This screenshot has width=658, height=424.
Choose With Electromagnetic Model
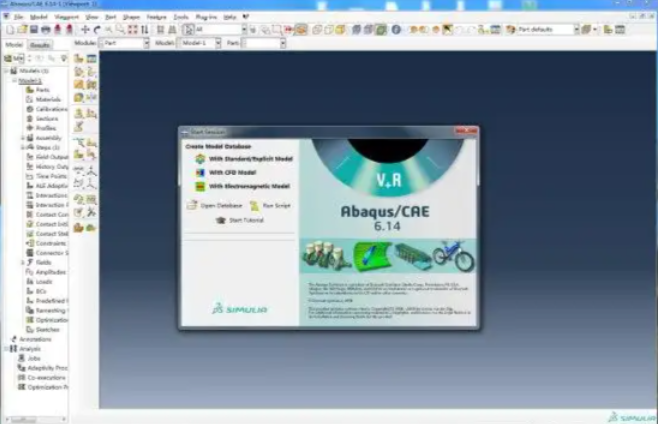[x=249, y=186]
